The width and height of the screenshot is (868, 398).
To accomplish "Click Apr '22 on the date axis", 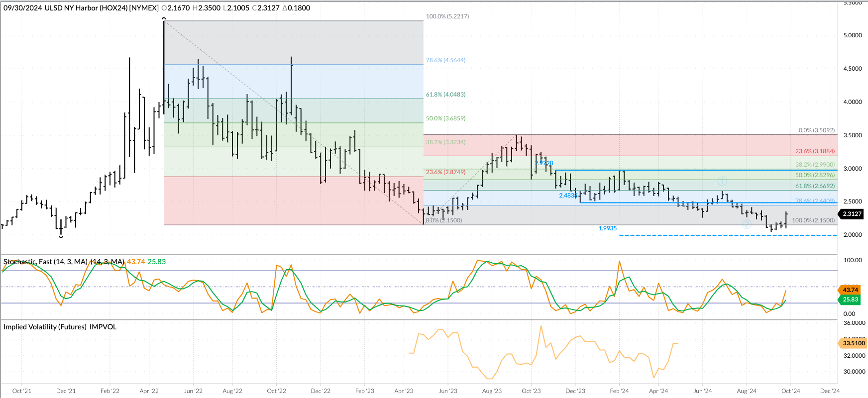I will [149, 391].
